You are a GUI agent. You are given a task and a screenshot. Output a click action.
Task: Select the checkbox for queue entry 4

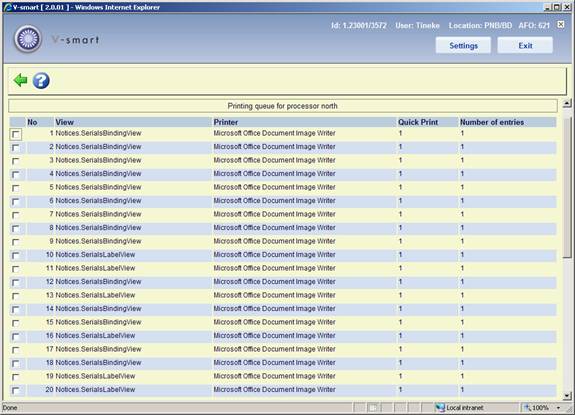pos(16,175)
